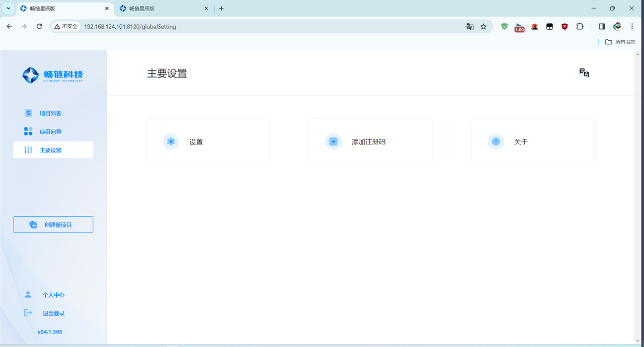Click the plus icon for 添加注册码
Screen dimensions: 644x347
333,142
